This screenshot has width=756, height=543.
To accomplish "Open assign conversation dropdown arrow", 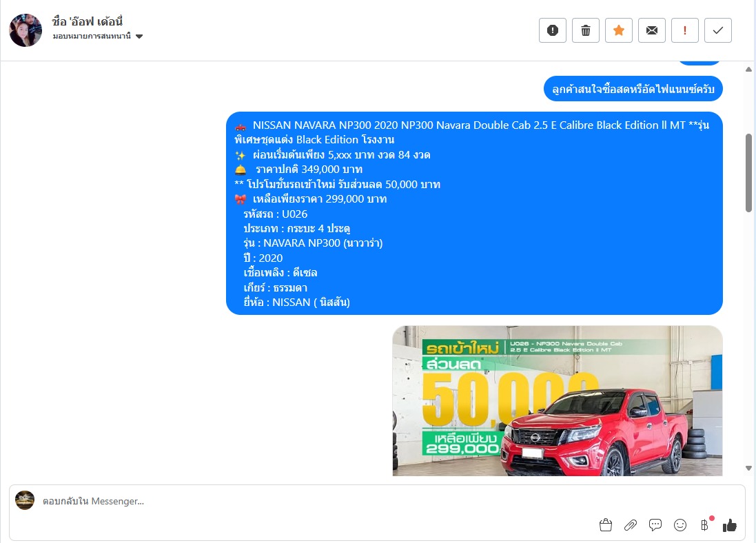I will (139, 37).
